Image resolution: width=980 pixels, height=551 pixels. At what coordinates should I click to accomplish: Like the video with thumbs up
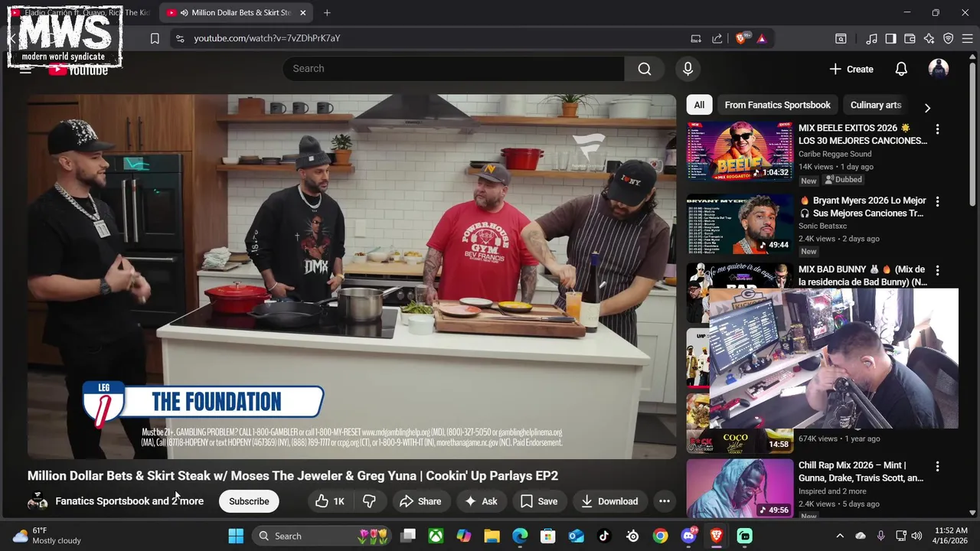coord(330,501)
